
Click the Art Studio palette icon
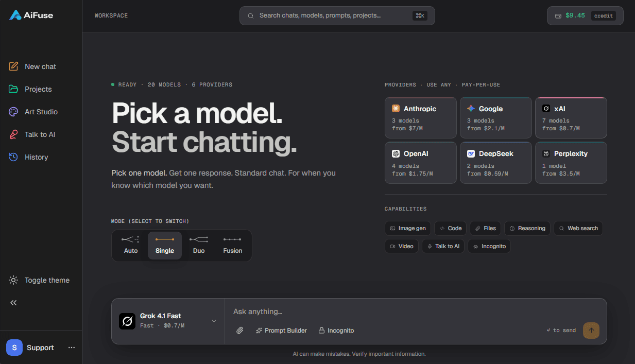click(x=14, y=112)
